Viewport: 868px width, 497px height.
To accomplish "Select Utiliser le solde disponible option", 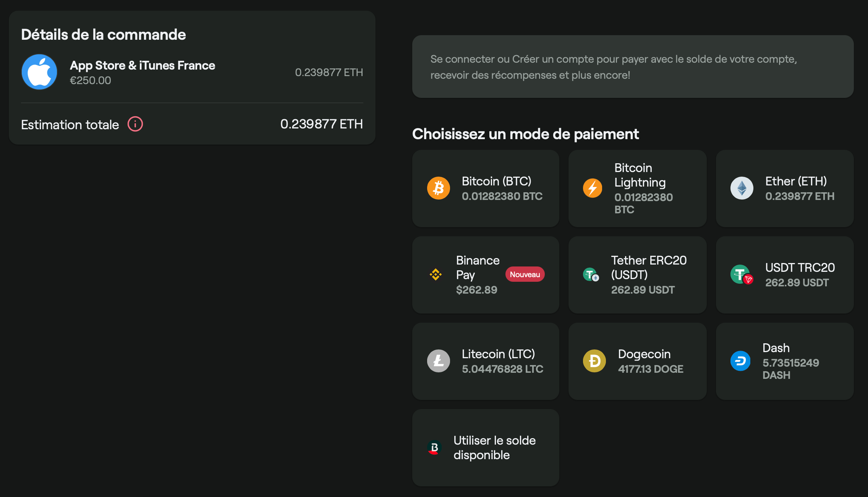I will [485, 447].
